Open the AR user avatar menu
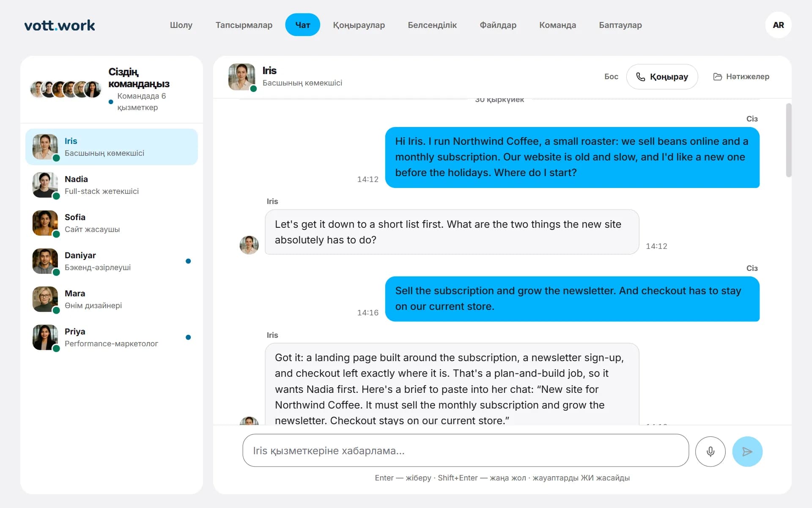 coord(778,25)
